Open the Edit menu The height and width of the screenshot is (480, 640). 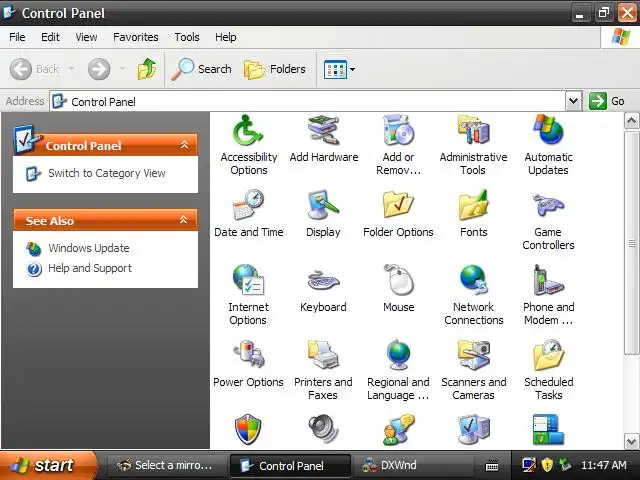[x=50, y=37]
